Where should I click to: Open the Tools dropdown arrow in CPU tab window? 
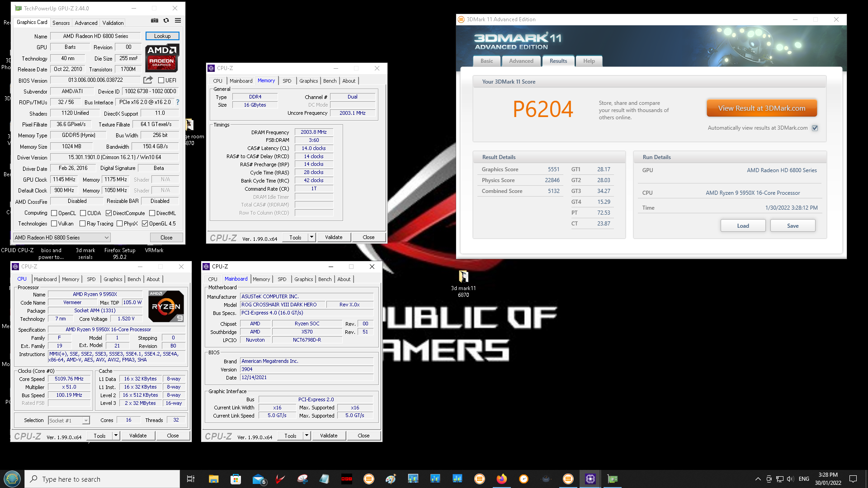click(116, 436)
